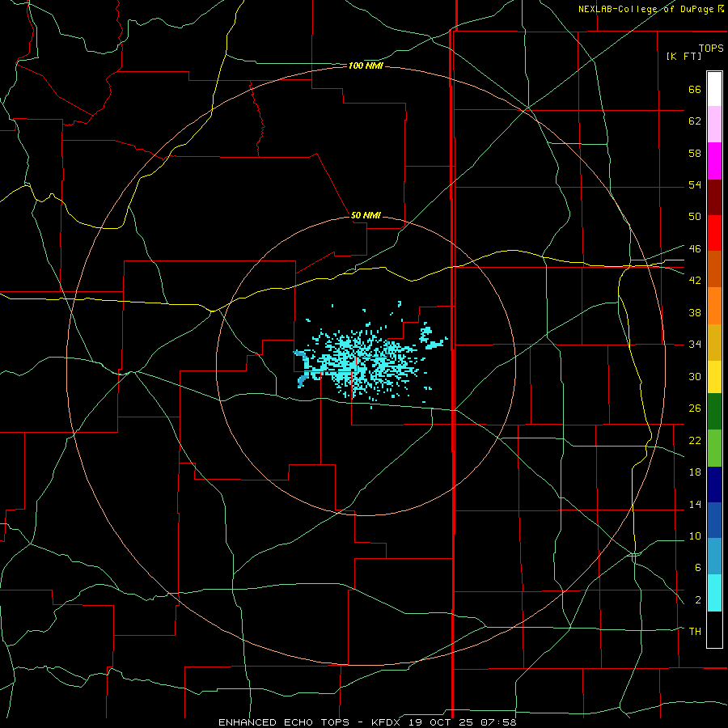
Task: Click the '42' legend value
Action: (x=695, y=280)
